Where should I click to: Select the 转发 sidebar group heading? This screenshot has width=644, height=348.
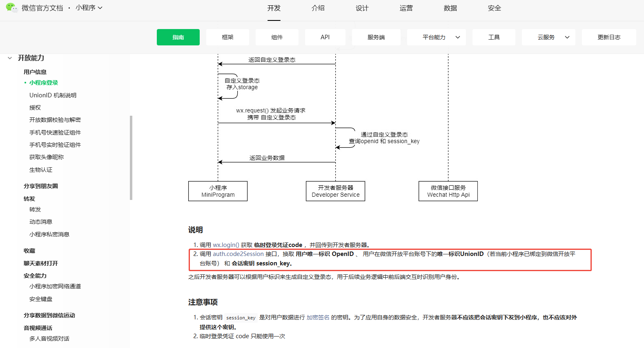click(x=29, y=199)
